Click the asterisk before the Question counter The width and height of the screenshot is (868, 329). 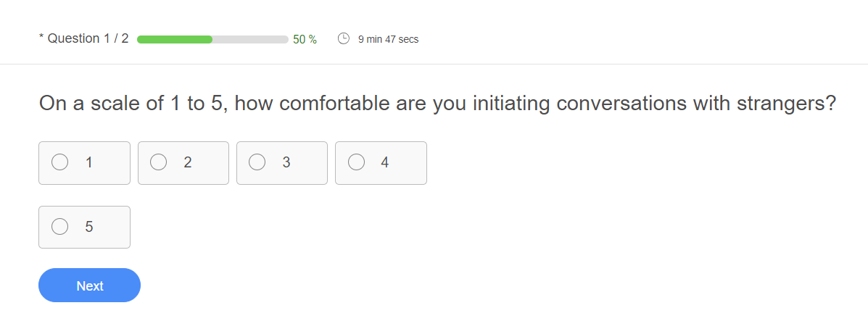tap(41, 38)
